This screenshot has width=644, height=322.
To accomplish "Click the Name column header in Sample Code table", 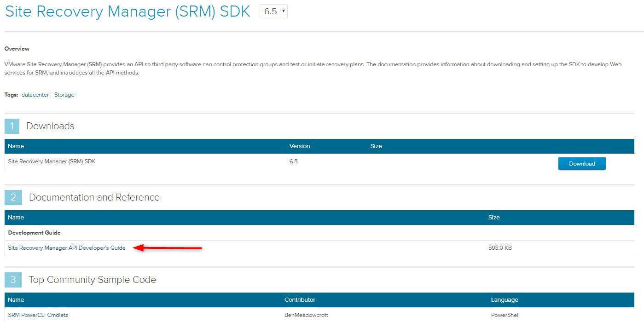I will click(16, 300).
